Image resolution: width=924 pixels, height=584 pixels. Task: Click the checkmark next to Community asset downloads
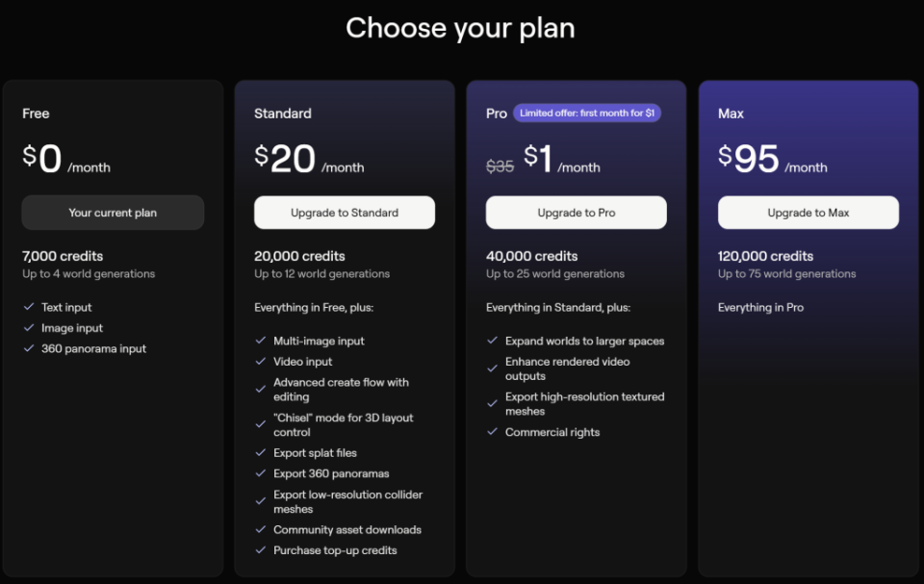click(x=260, y=530)
